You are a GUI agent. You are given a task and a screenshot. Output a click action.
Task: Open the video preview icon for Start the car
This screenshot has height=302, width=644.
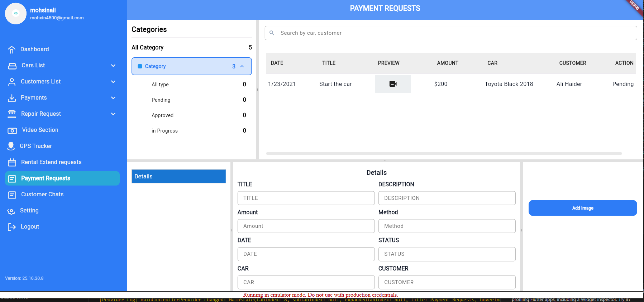[x=393, y=84]
